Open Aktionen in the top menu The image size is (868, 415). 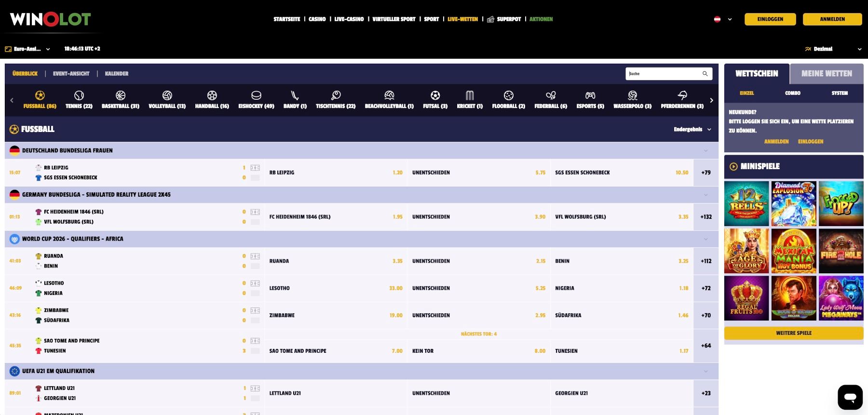point(541,19)
